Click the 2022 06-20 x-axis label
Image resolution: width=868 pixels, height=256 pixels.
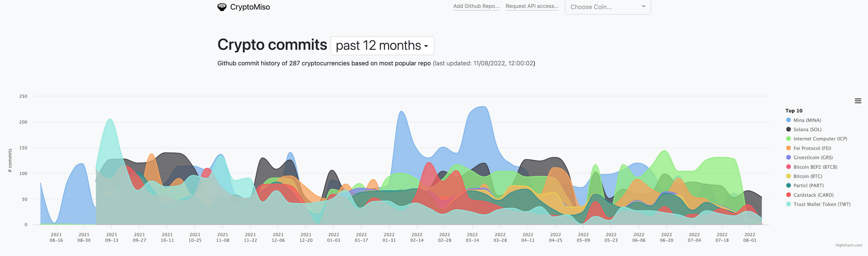[x=666, y=237]
